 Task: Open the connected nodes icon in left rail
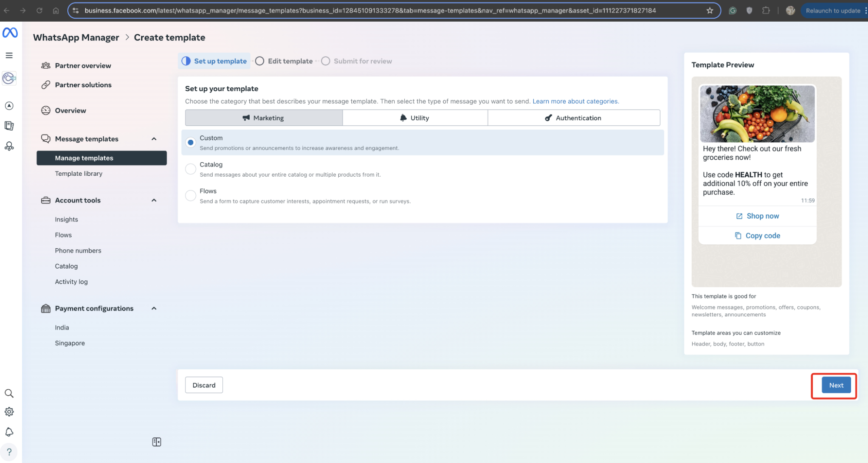point(9,146)
